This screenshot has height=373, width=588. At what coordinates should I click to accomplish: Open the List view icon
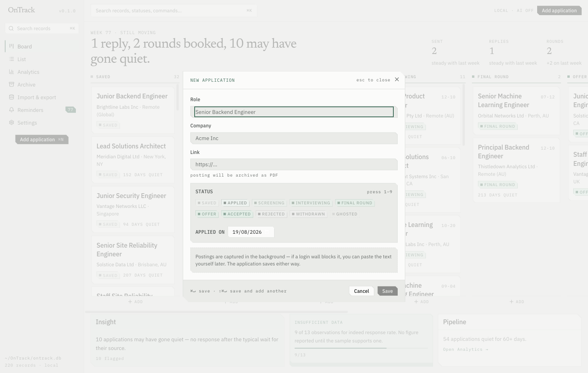point(12,59)
